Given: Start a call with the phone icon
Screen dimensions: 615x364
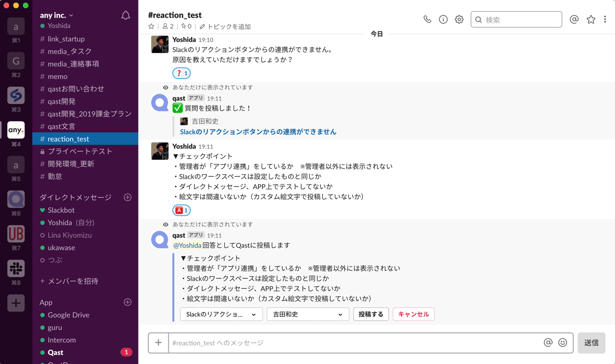Looking at the screenshot, I should (x=427, y=20).
